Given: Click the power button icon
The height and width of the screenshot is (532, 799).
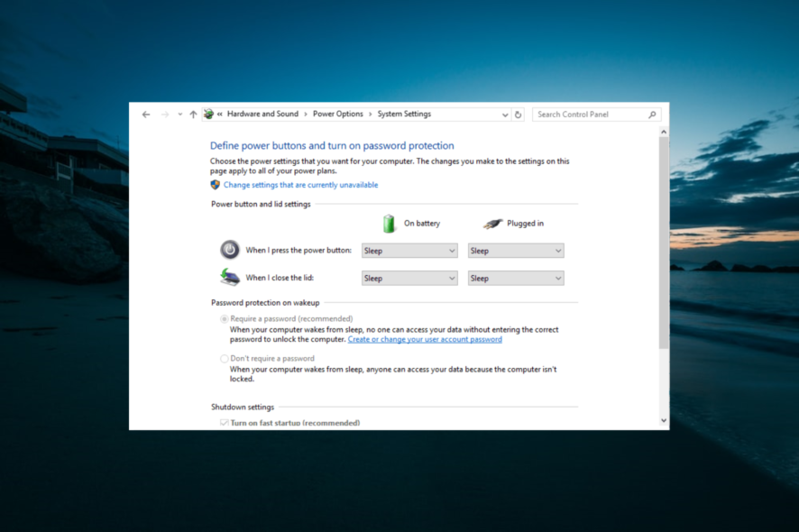Looking at the screenshot, I should click(230, 250).
